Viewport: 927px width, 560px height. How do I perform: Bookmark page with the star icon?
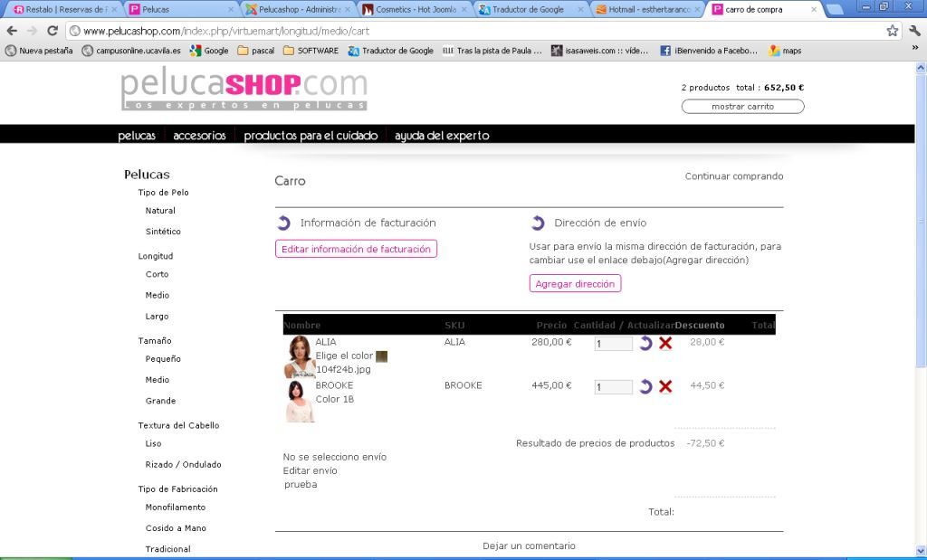click(x=892, y=31)
